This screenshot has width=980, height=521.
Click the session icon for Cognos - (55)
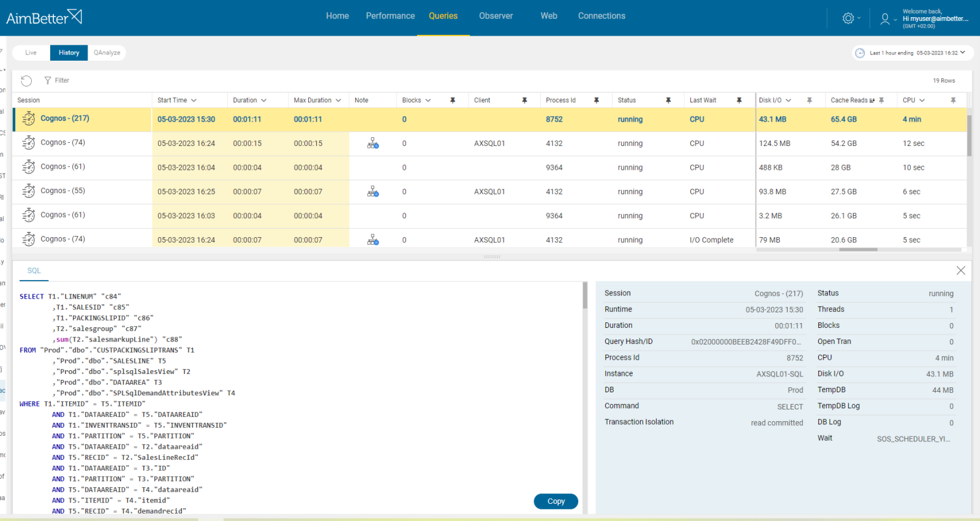pyautogui.click(x=29, y=191)
